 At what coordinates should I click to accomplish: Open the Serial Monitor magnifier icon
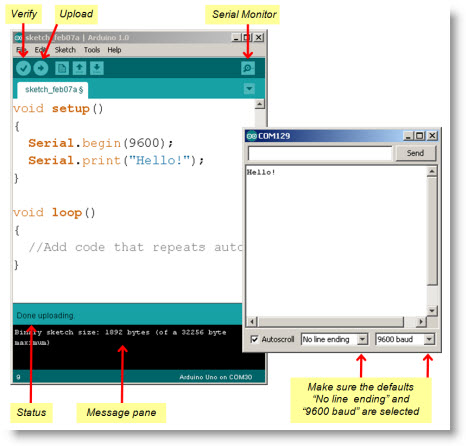[x=248, y=68]
